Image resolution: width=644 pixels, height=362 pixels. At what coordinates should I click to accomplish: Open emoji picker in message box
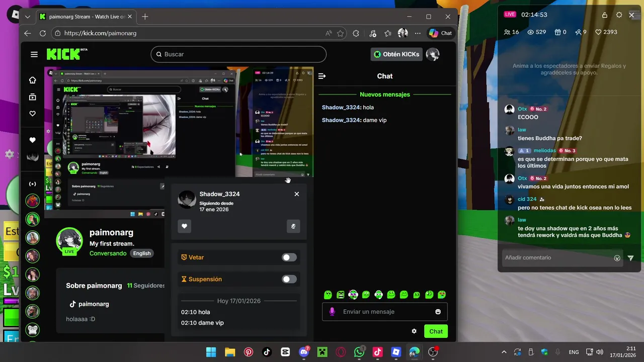438,312
